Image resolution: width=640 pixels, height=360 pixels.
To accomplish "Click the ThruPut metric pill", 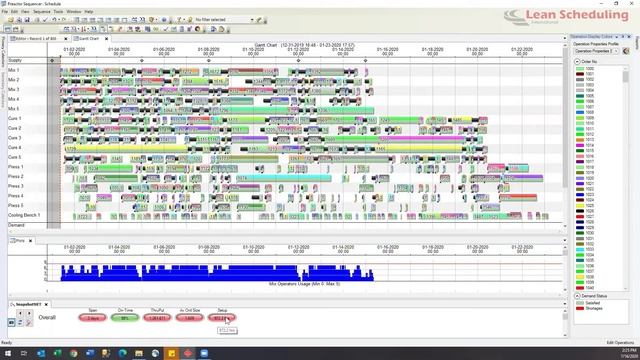I will point(157,318).
